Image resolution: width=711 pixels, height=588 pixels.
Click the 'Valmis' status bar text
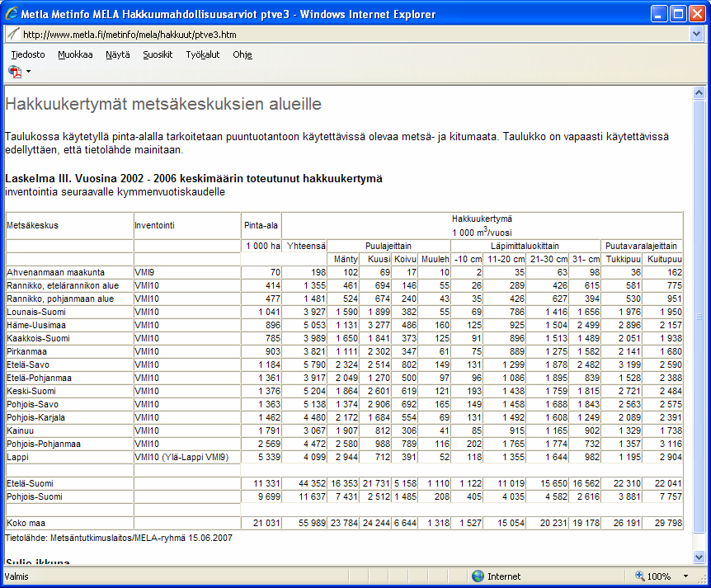(16, 576)
